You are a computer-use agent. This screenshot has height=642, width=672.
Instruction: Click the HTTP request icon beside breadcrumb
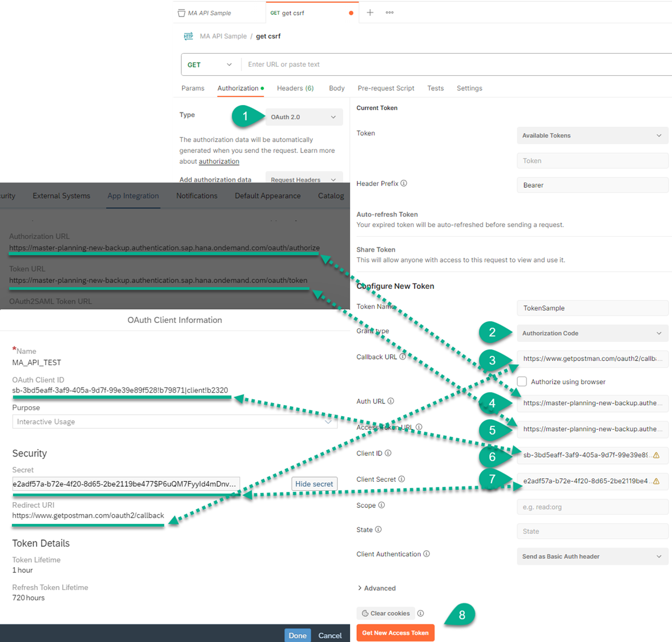[x=188, y=37]
